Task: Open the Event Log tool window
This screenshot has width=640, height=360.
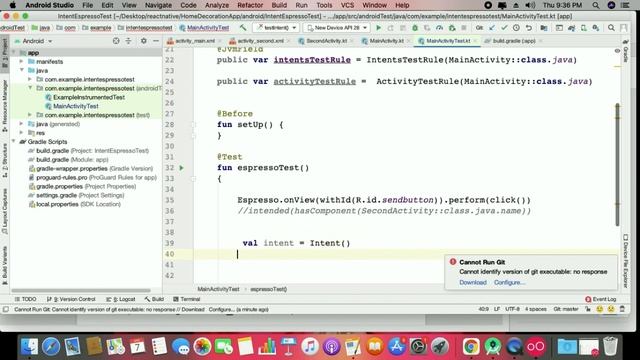Action: tap(600, 299)
